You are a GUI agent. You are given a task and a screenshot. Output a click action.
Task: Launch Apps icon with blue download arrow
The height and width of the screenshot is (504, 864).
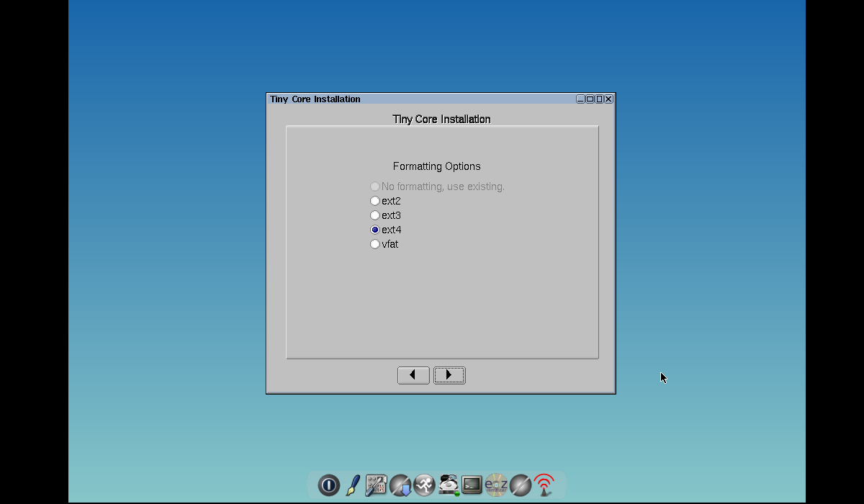coord(400,485)
